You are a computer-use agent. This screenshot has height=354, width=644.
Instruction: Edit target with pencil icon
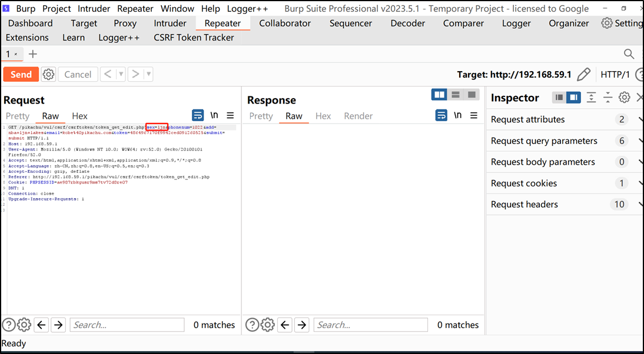(x=583, y=74)
